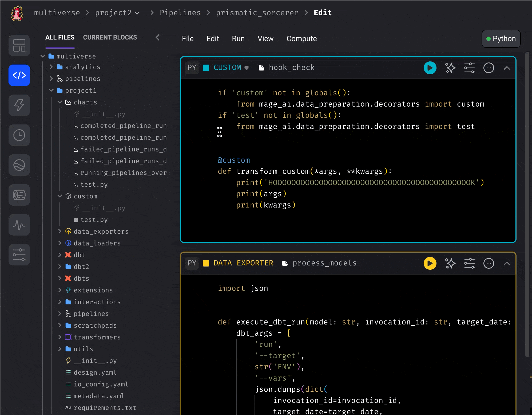Collapse the charts folder

pos(60,102)
